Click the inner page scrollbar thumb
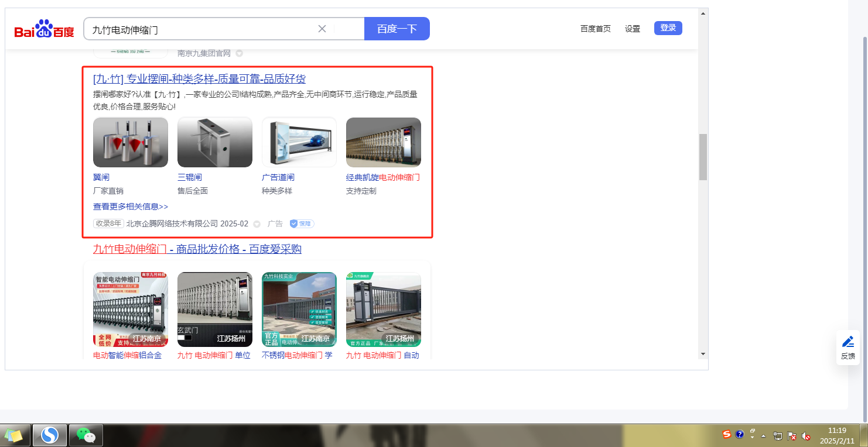The image size is (868, 447). click(703, 157)
